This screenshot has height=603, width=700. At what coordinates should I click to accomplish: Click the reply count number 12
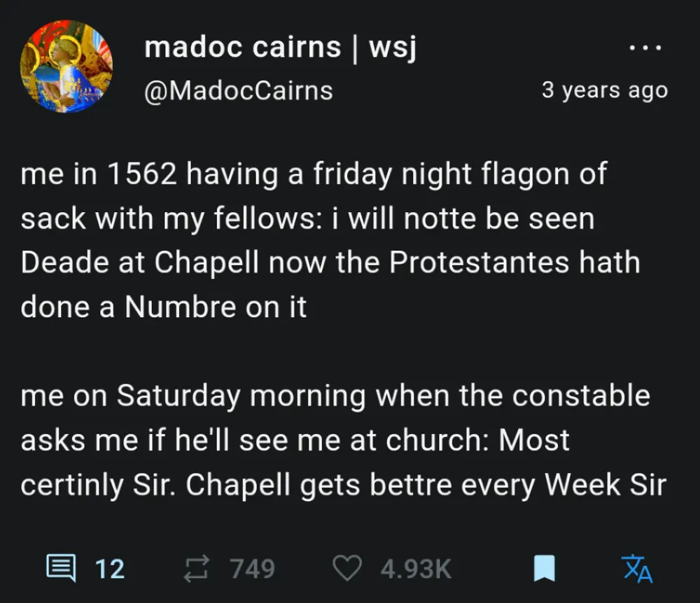point(110,569)
